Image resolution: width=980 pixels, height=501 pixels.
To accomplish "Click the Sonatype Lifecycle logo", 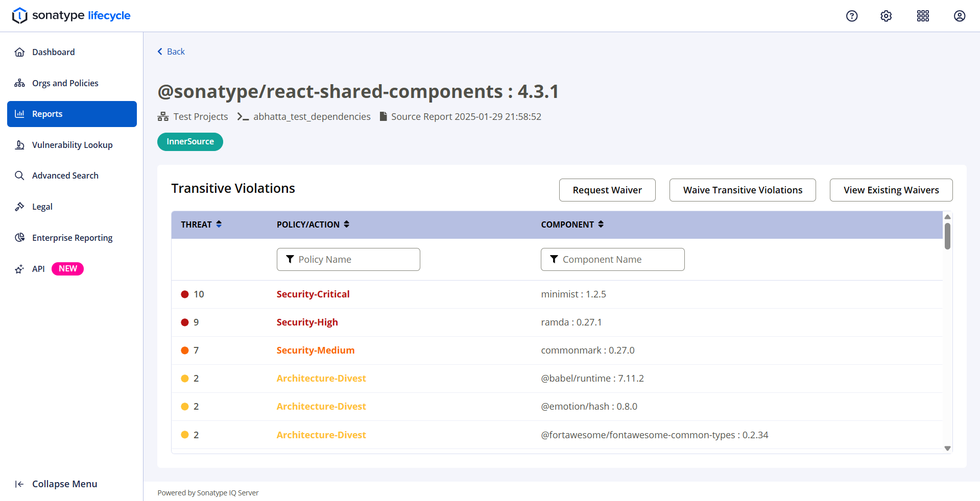I will (71, 16).
